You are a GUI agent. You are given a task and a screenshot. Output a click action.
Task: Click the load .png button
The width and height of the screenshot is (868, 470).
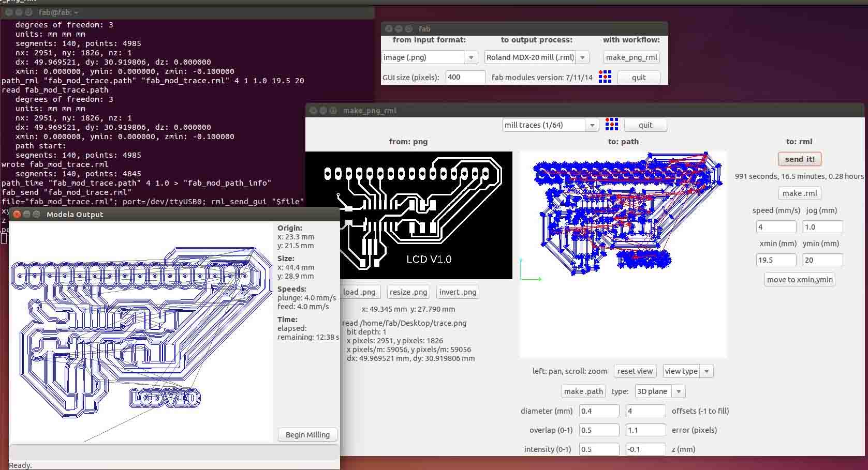click(x=359, y=292)
